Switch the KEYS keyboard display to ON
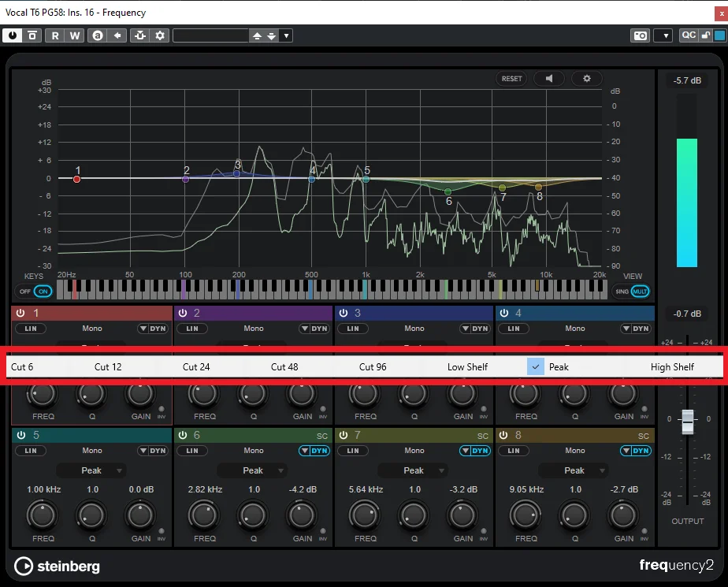This screenshot has width=728, height=587. (x=43, y=292)
